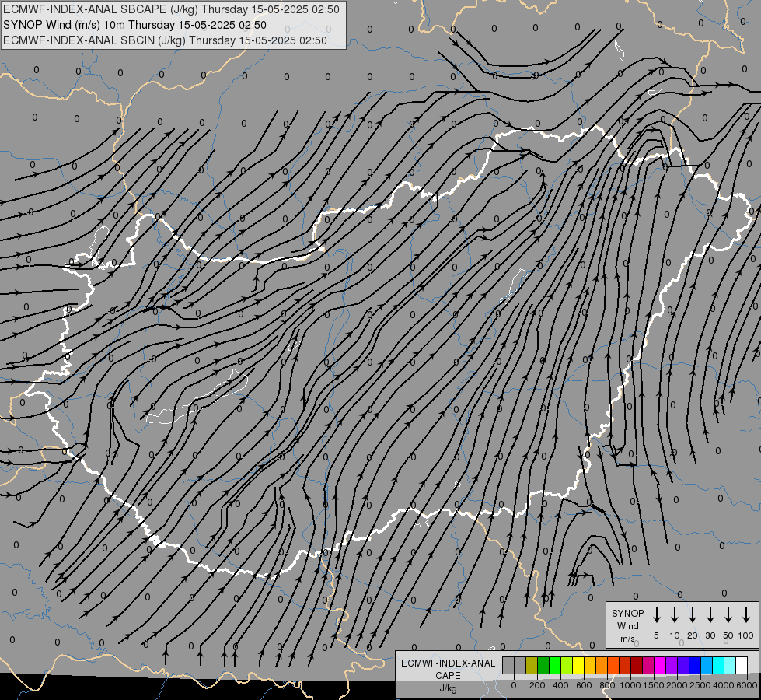Click the ECMWF-INDEX-ANAL SBCIN title line
The image size is (761, 700).
165,40
